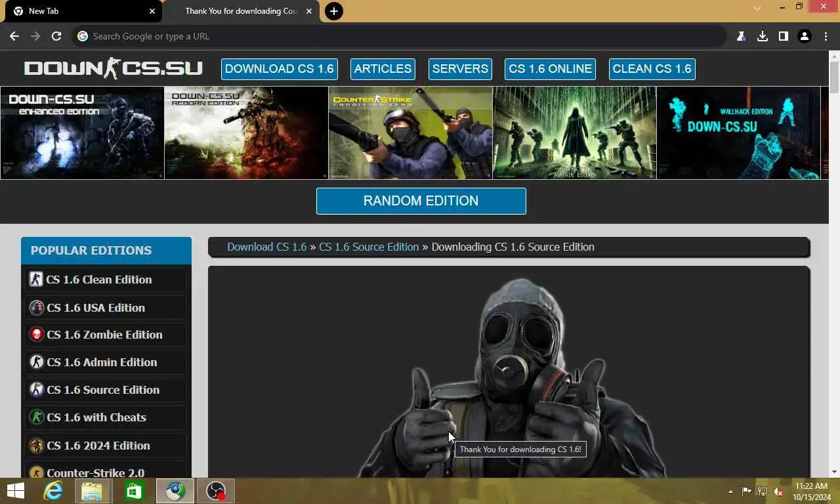Click the vertical scrollbar thumb
840x504 pixels.
[x=834, y=77]
